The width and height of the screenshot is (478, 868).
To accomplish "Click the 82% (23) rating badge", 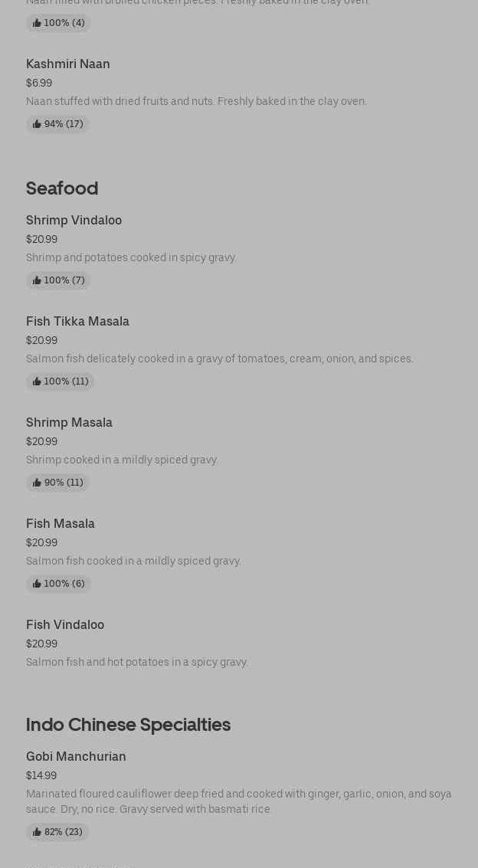I will [x=58, y=832].
